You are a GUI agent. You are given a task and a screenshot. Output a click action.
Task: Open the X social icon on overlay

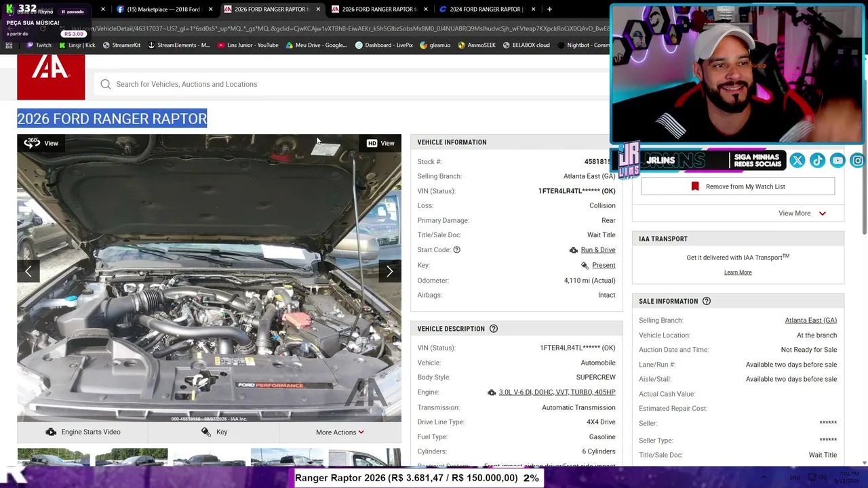[x=797, y=161]
